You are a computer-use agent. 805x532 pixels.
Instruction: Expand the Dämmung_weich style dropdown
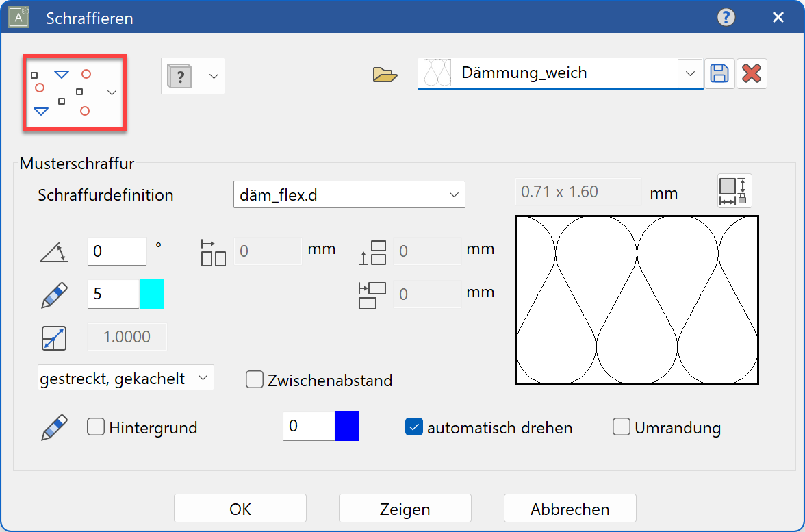point(689,73)
